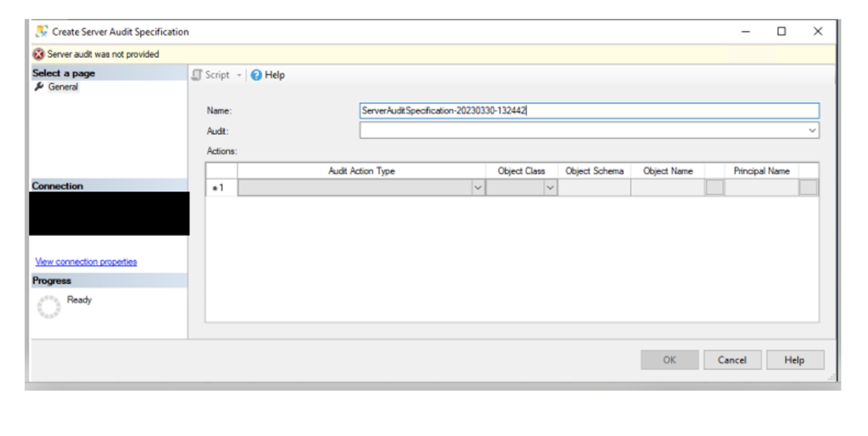Expand the Script dropdown arrow
The width and height of the screenshot is (868, 436).
click(x=239, y=75)
